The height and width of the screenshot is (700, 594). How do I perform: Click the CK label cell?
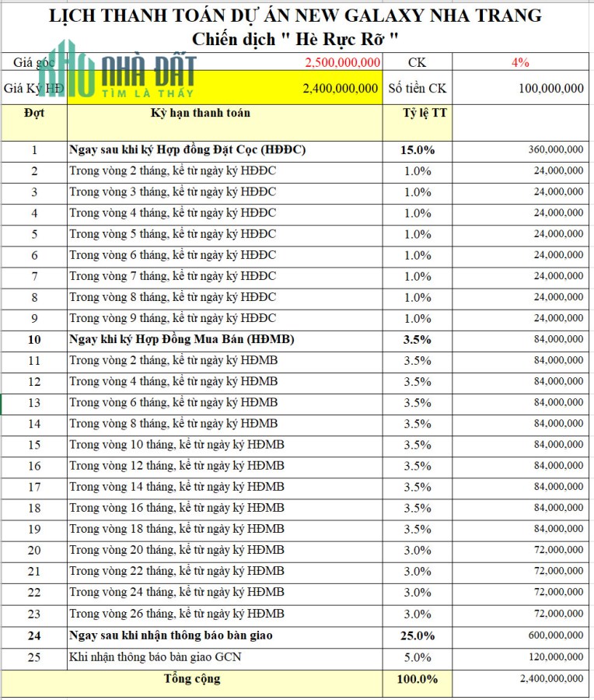click(x=418, y=62)
